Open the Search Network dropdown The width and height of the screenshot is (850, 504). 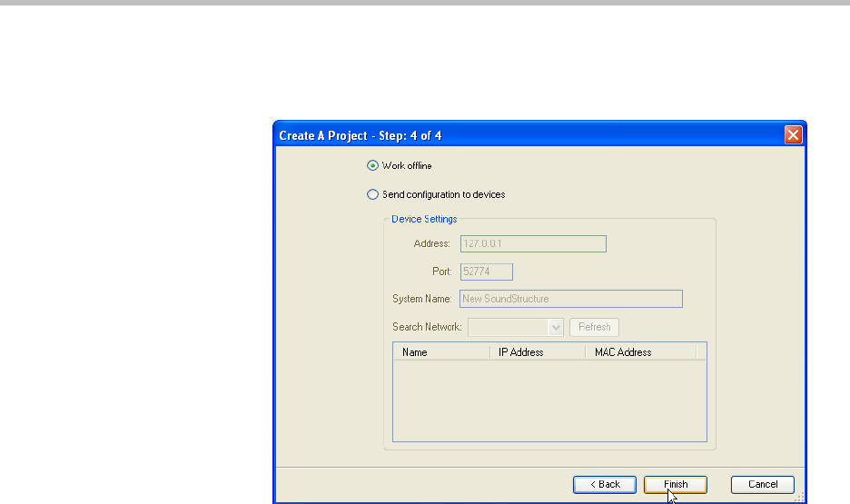point(556,327)
